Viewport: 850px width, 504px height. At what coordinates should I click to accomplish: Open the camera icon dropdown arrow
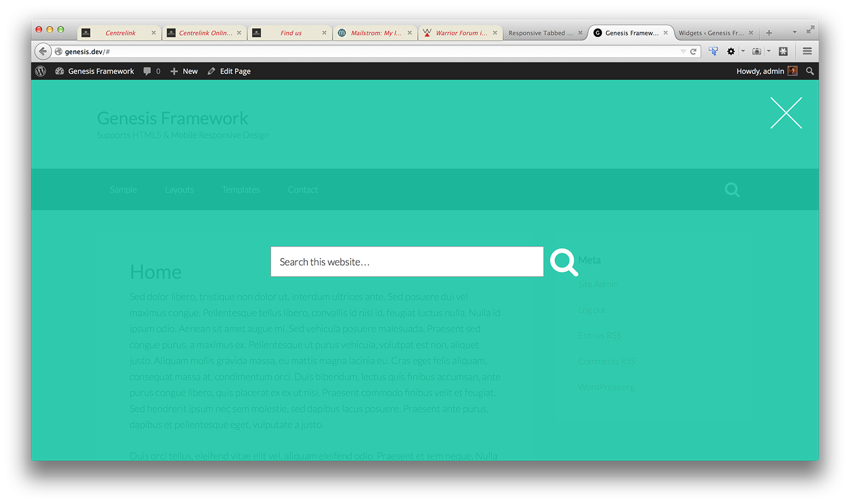[769, 51]
